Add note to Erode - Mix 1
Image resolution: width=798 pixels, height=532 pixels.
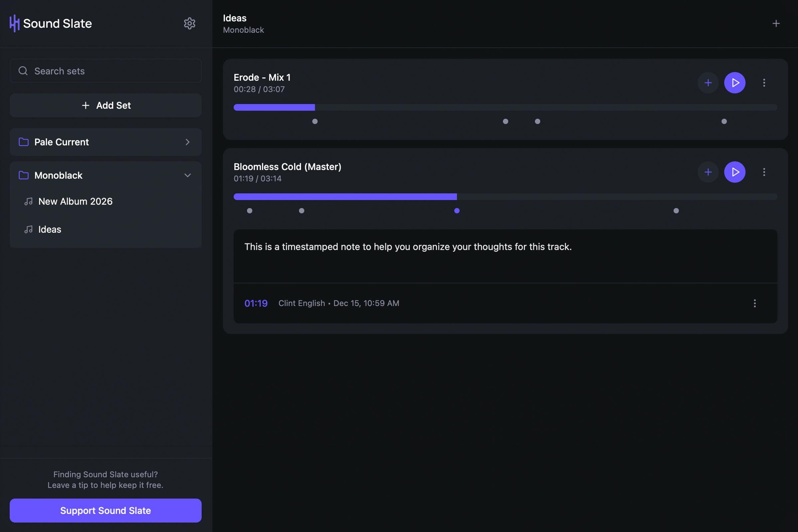[x=708, y=83]
